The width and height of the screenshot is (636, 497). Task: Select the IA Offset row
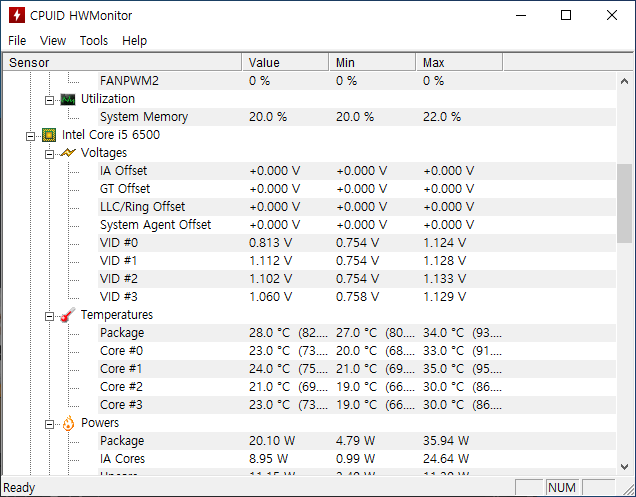pyautogui.click(x=357, y=171)
